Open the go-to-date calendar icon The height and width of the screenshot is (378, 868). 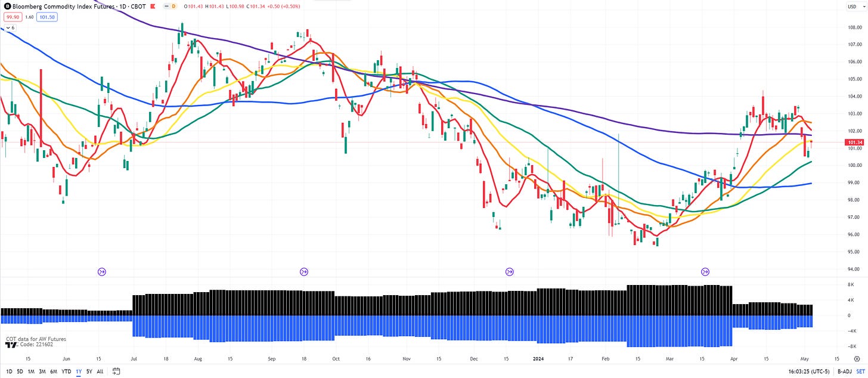pyautogui.click(x=116, y=371)
